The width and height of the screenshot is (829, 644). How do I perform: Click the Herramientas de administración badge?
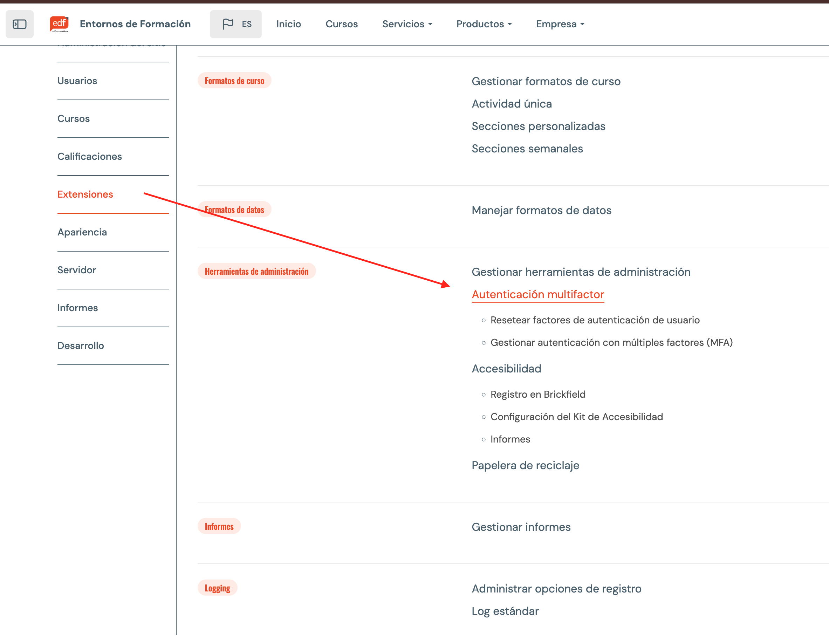click(256, 271)
